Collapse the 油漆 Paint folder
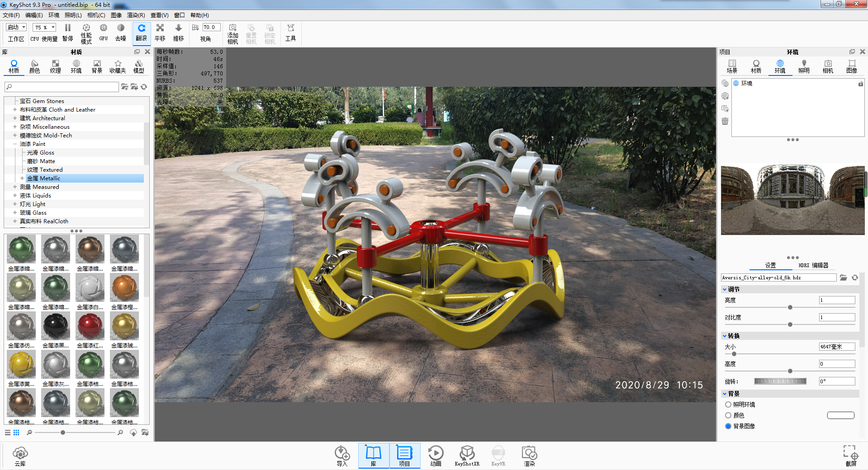The image size is (868, 470). 15,144
